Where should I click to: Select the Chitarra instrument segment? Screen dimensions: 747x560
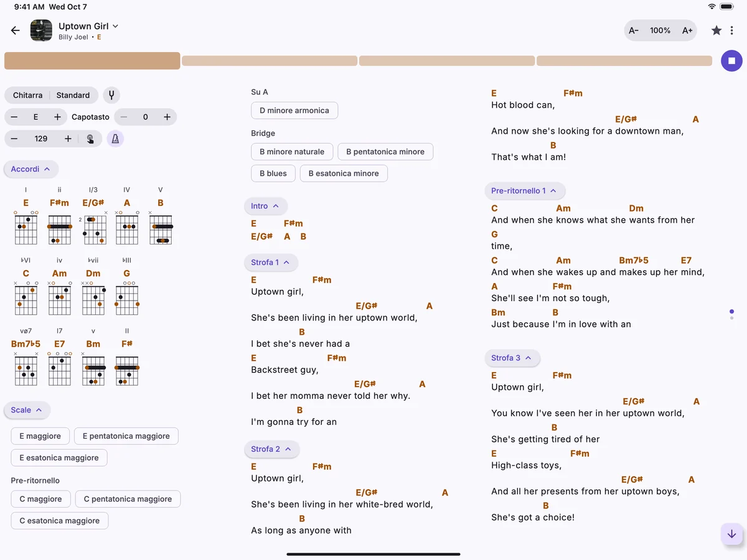pyautogui.click(x=27, y=95)
